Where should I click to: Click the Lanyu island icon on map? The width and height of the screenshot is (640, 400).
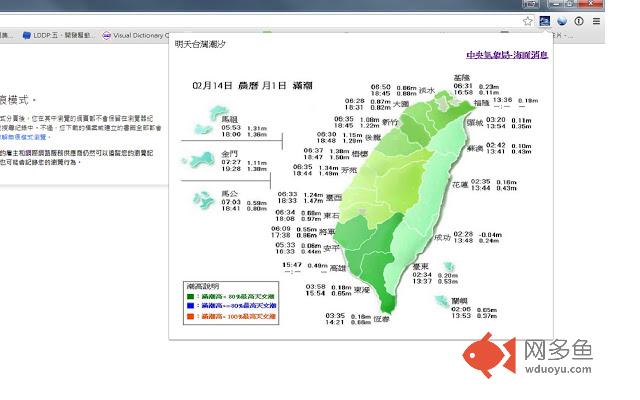(x=442, y=302)
